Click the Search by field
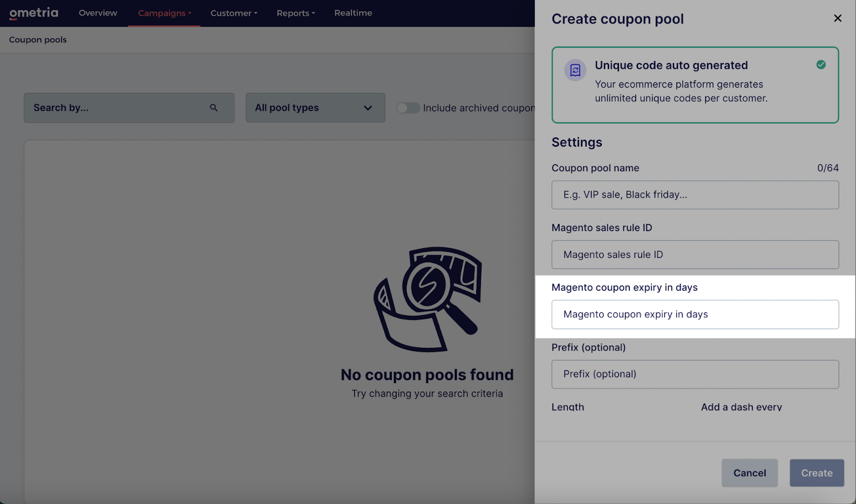The height and width of the screenshot is (504, 856). tap(129, 108)
